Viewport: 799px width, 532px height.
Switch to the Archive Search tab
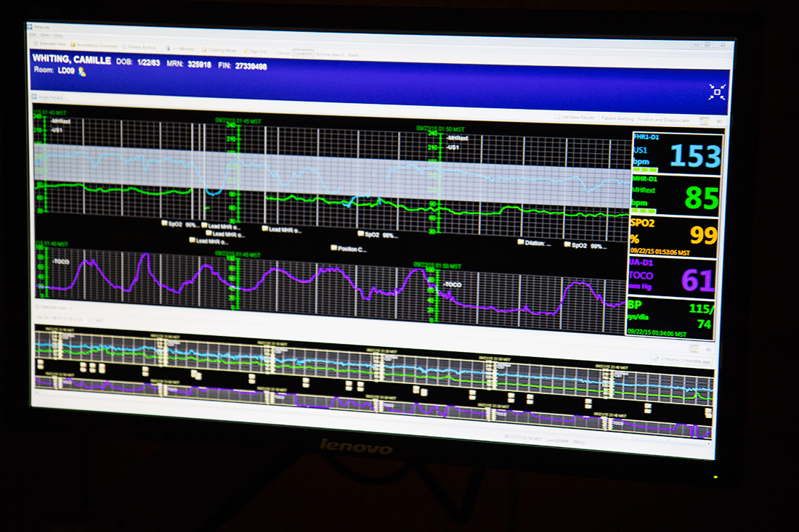pyautogui.click(x=330, y=54)
